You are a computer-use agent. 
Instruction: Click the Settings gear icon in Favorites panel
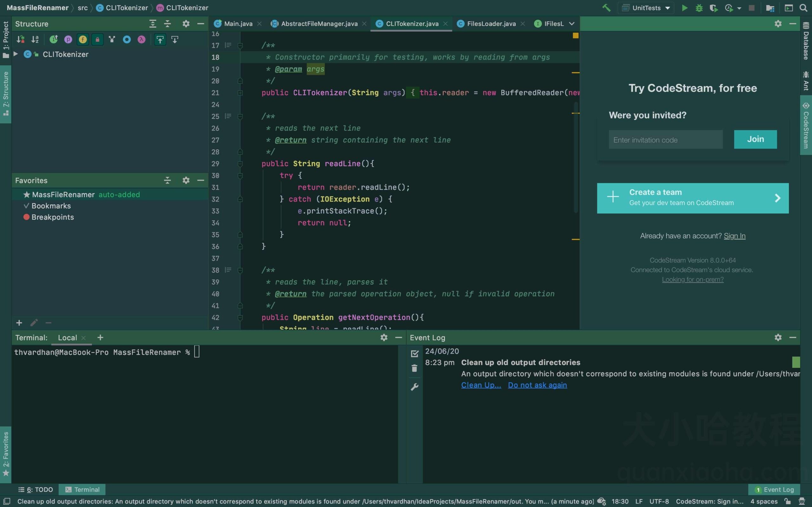click(x=185, y=181)
